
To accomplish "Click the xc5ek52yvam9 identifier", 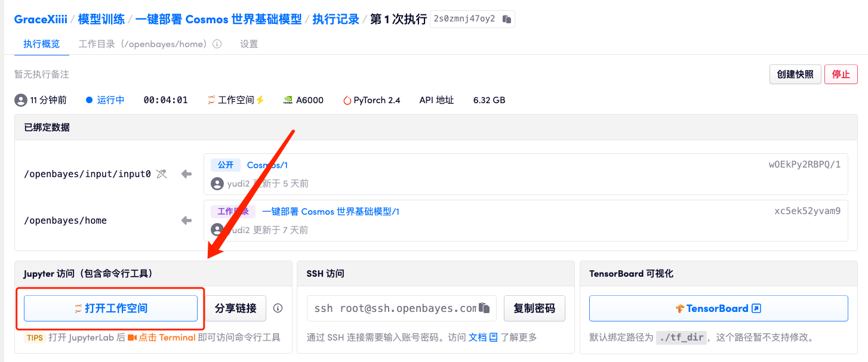I will tap(808, 212).
